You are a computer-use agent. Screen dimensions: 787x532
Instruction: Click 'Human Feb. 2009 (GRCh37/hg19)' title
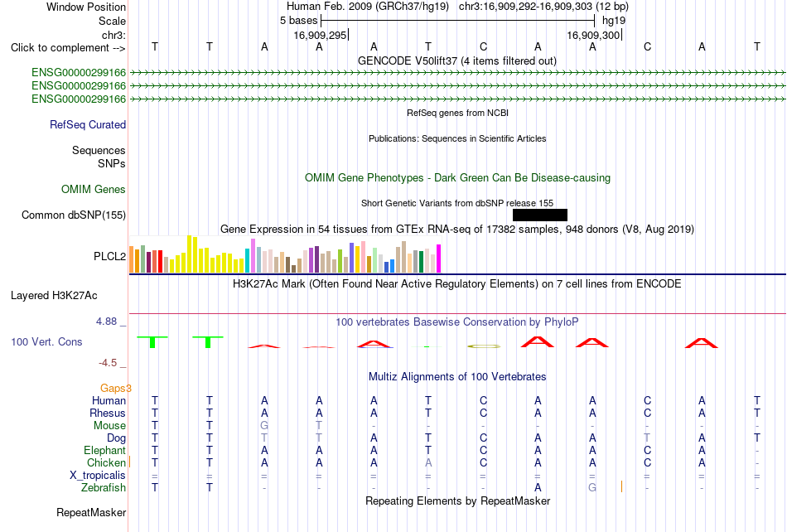tap(368, 7)
